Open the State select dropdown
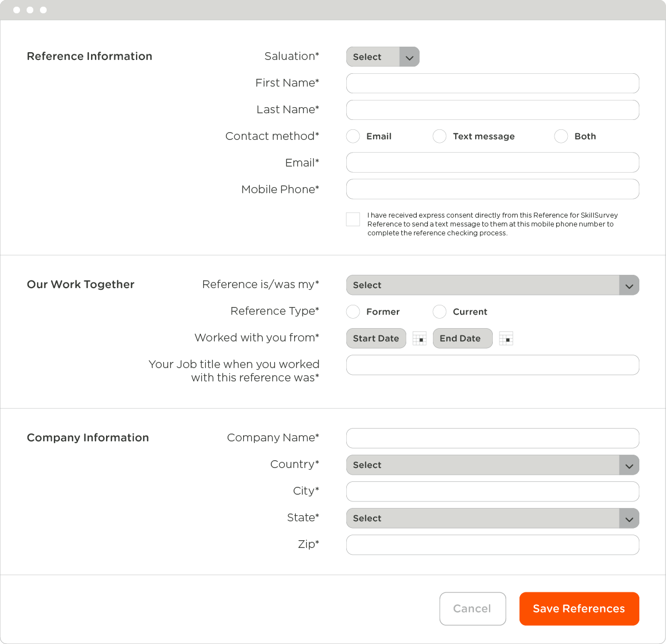This screenshot has width=666, height=644. coord(629,518)
